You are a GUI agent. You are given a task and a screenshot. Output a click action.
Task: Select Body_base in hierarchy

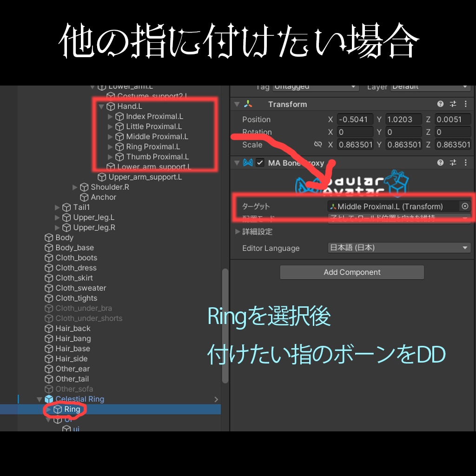pyautogui.click(x=74, y=248)
